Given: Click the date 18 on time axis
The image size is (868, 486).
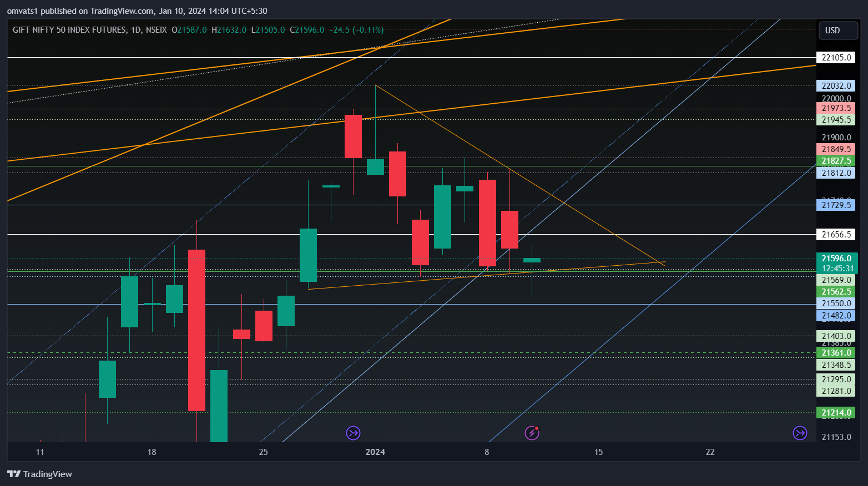Looking at the screenshot, I should [152, 452].
